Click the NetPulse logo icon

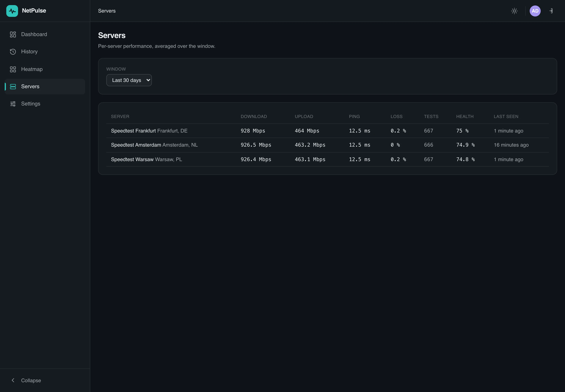[12, 11]
